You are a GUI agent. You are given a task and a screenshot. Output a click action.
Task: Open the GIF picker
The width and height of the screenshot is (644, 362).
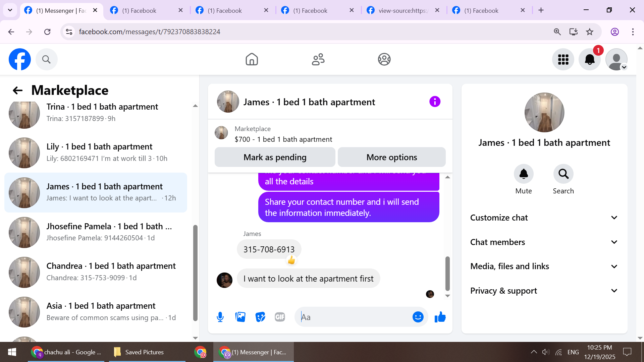280,317
